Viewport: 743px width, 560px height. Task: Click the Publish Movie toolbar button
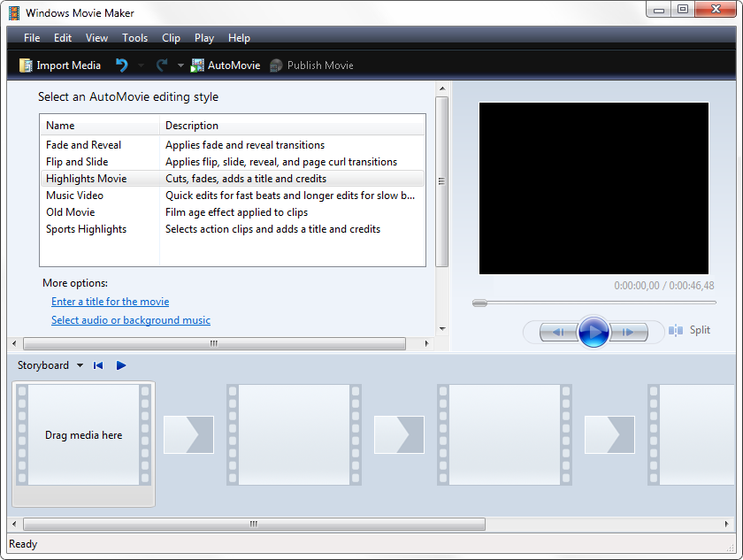311,65
